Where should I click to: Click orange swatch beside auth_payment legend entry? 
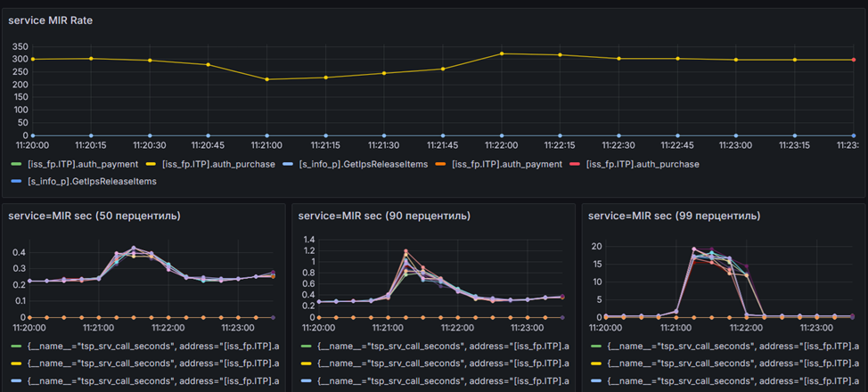coord(440,165)
